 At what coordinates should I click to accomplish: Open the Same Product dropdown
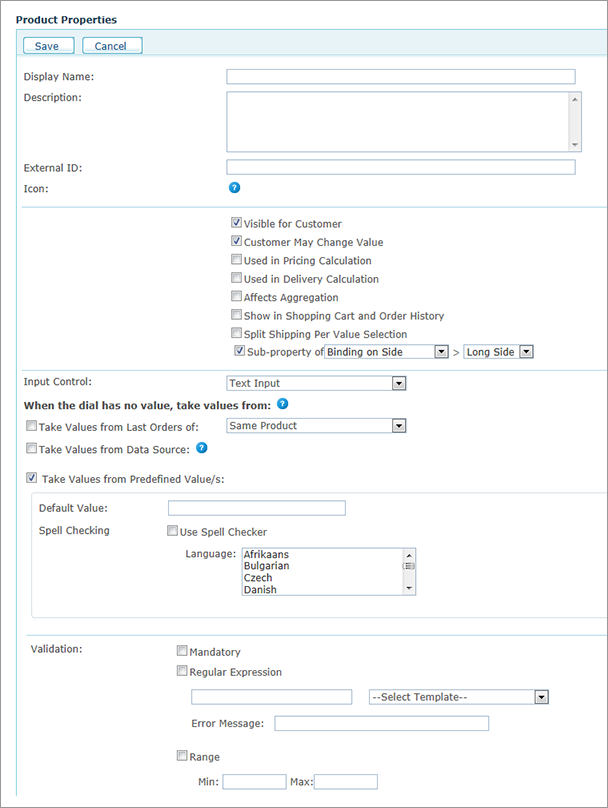(399, 425)
